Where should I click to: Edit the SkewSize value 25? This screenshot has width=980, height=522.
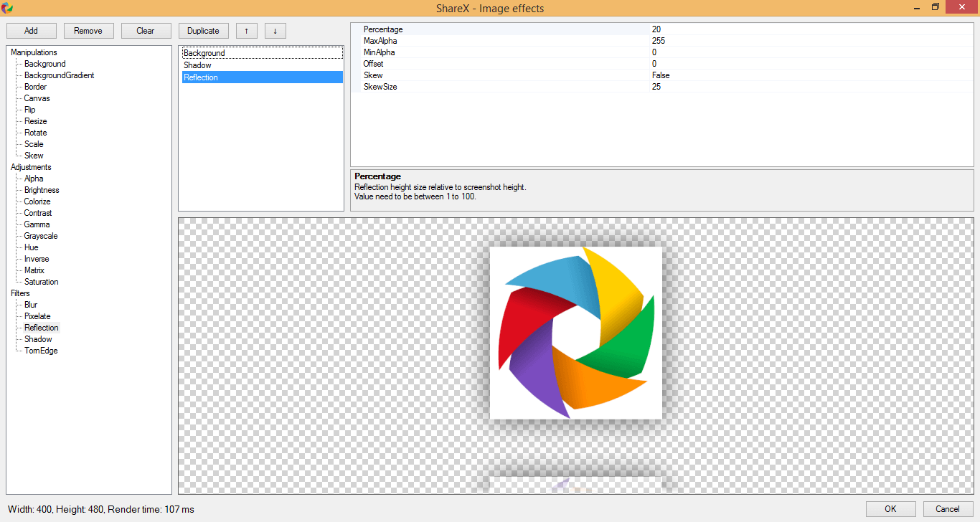pyautogui.click(x=811, y=87)
